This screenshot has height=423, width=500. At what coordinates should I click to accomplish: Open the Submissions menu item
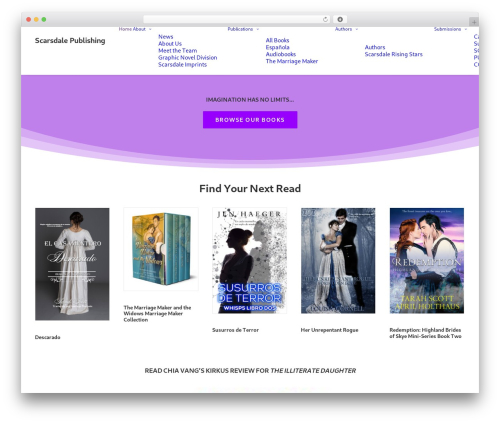tap(447, 29)
